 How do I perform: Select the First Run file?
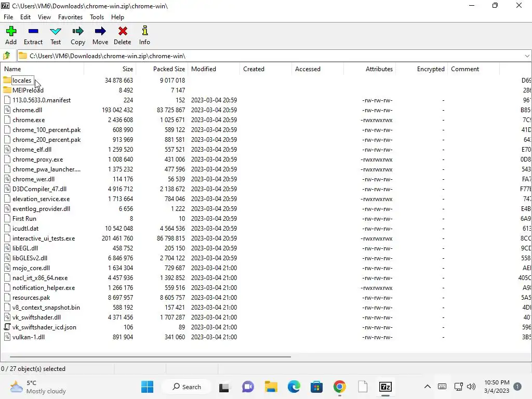pos(24,219)
